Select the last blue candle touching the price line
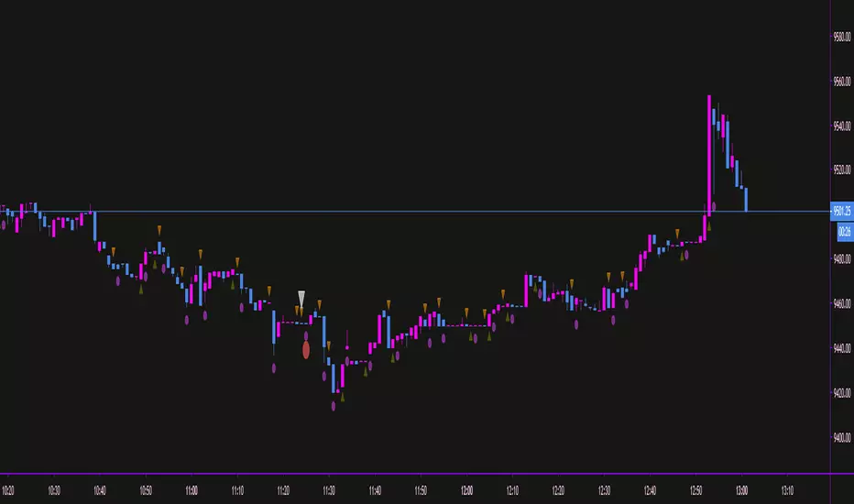The image size is (854, 504). point(746,200)
